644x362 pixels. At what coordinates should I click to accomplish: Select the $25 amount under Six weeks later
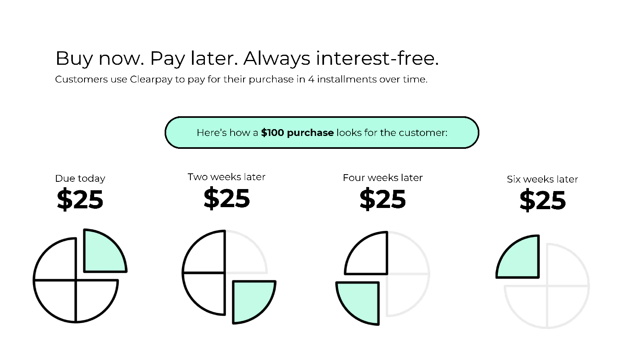(542, 200)
